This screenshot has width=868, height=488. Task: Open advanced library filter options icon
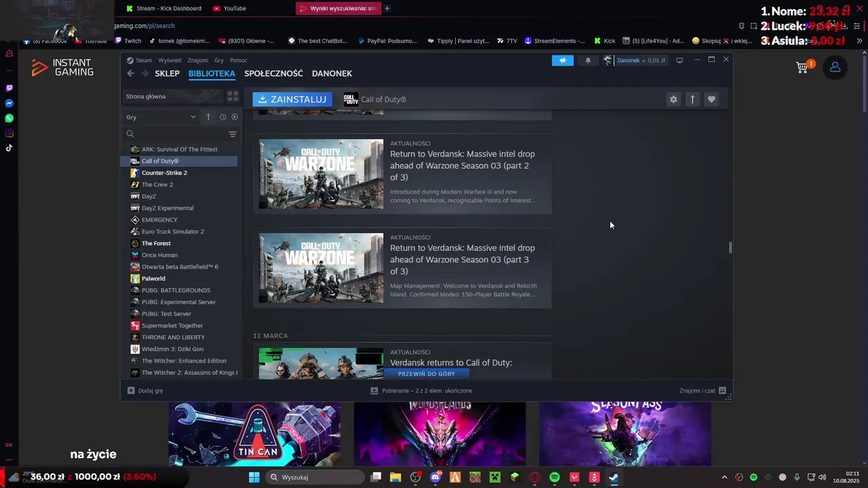coord(233,134)
